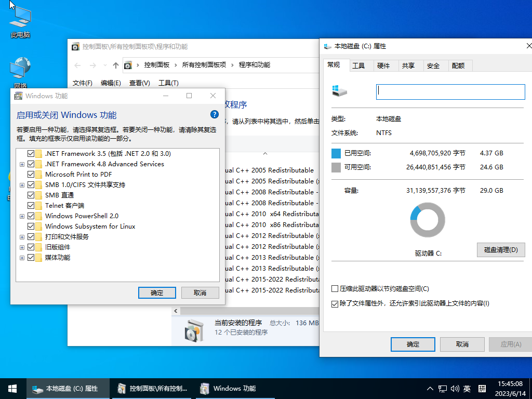Open the 查看(V) menu

(139, 83)
